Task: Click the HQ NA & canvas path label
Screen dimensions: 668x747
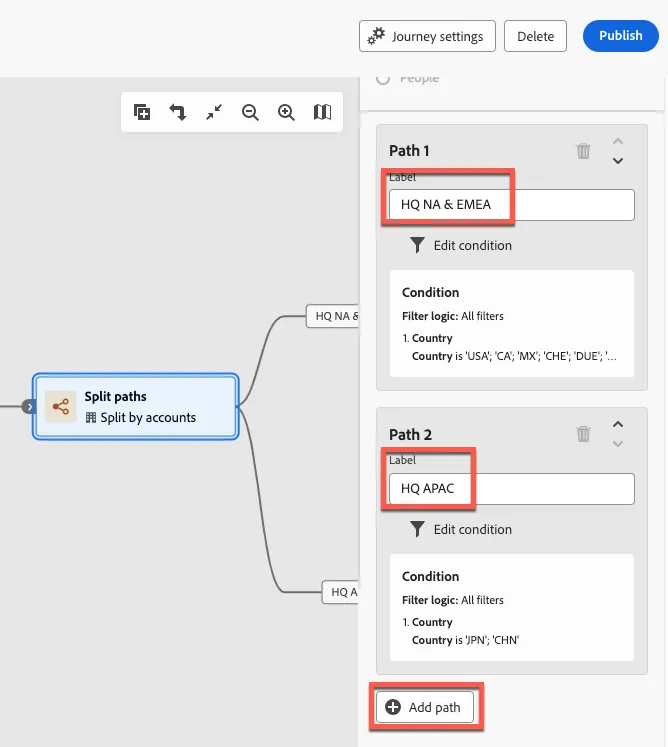Action: click(333, 316)
